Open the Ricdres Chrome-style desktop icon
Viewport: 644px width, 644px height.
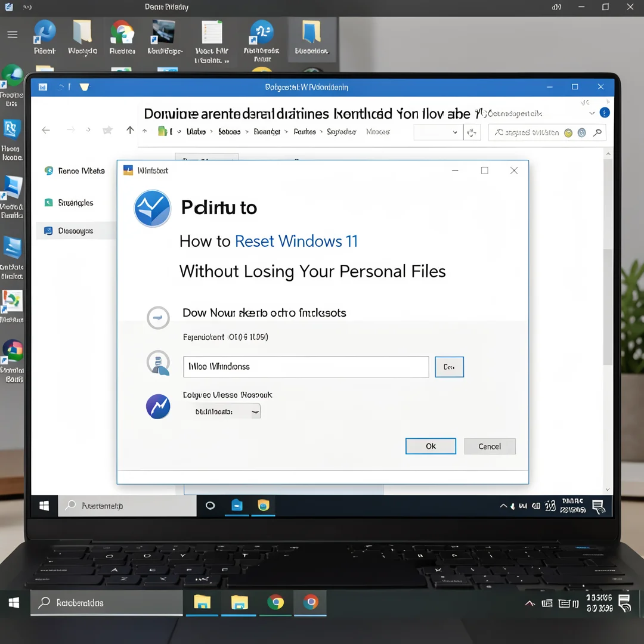pos(122,37)
